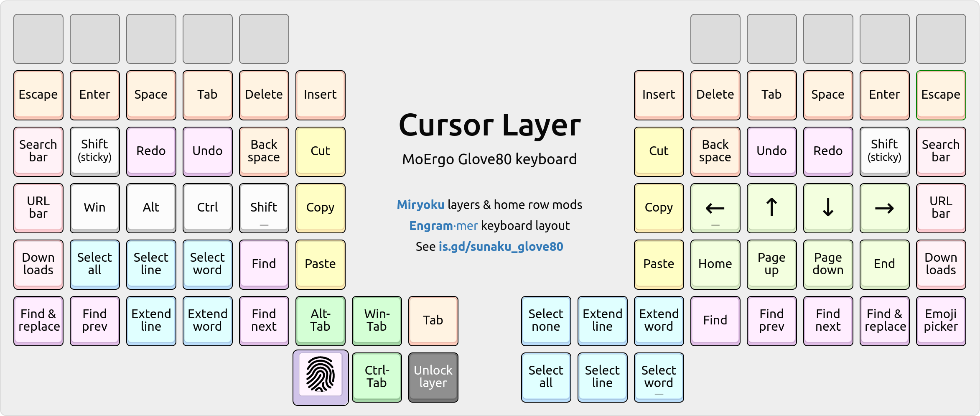Click the Select word key in right thumb cluster
This screenshot has width=980, height=416.
click(659, 378)
